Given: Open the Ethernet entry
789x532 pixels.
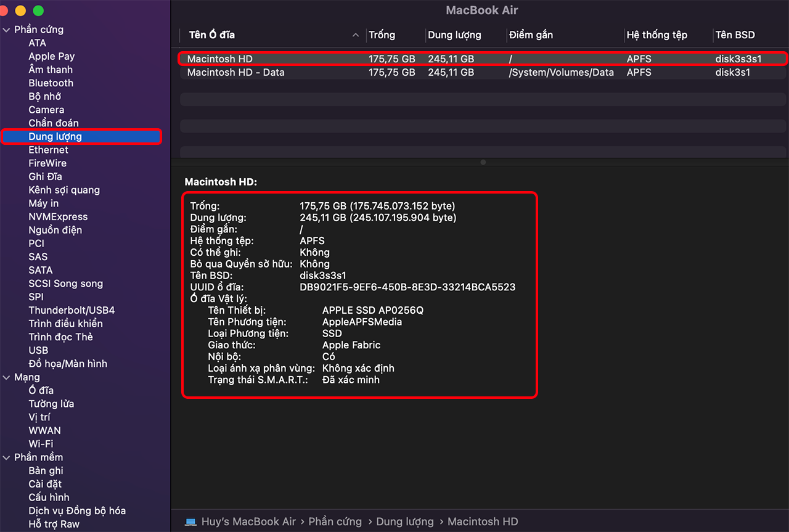Looking at the screenshot, I should [48, 150].
